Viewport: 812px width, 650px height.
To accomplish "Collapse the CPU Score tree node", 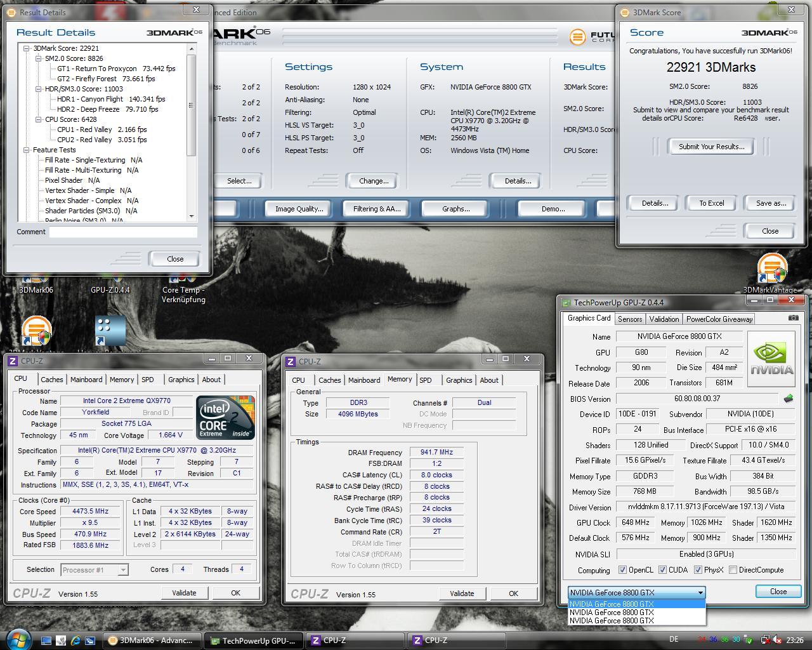I will coord(38,119).
